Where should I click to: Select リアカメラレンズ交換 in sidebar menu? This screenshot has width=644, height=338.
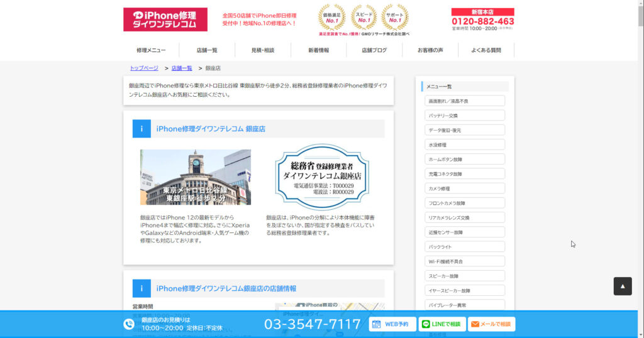click(465, 217)
